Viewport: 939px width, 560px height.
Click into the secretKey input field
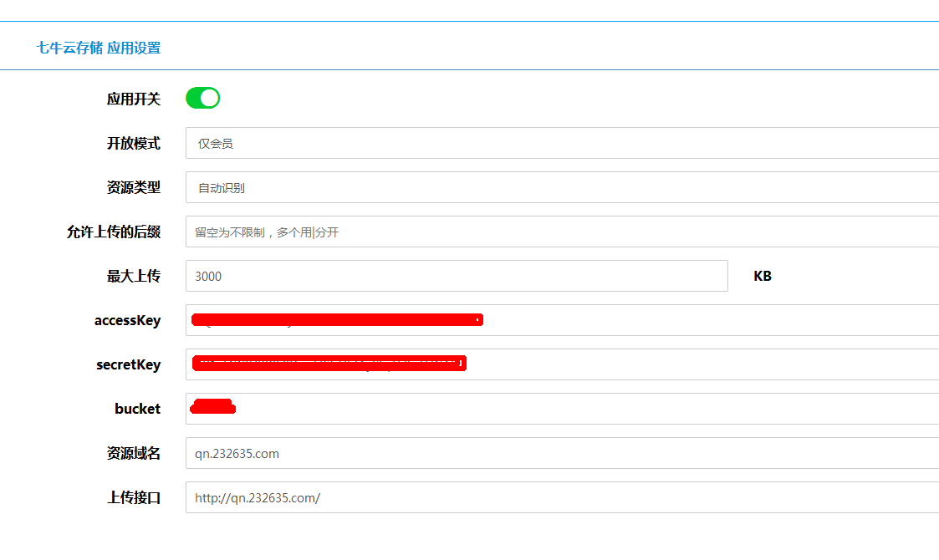[563, 364]
